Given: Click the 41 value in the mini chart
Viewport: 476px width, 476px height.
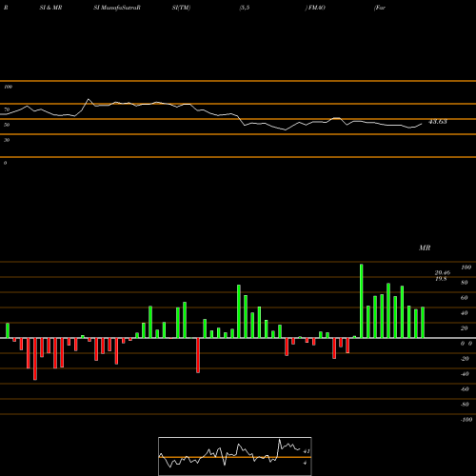Looking at the screenshot, I should (307, 451).
